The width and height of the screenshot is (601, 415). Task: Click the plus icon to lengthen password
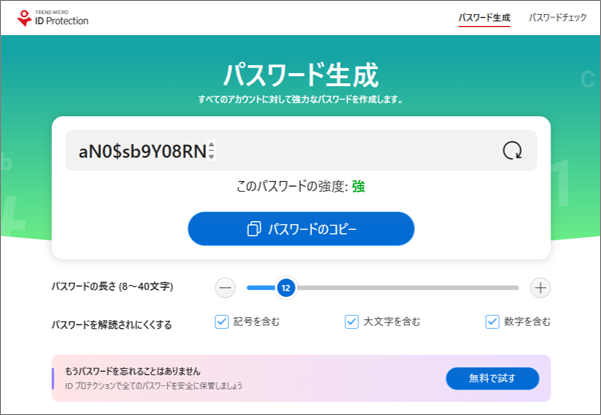540,288
